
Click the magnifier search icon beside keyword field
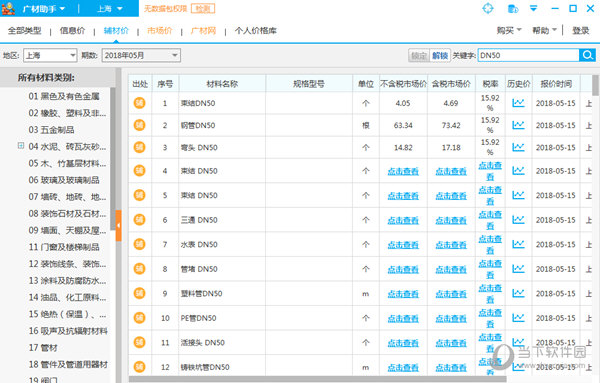(x=587, y=55)
